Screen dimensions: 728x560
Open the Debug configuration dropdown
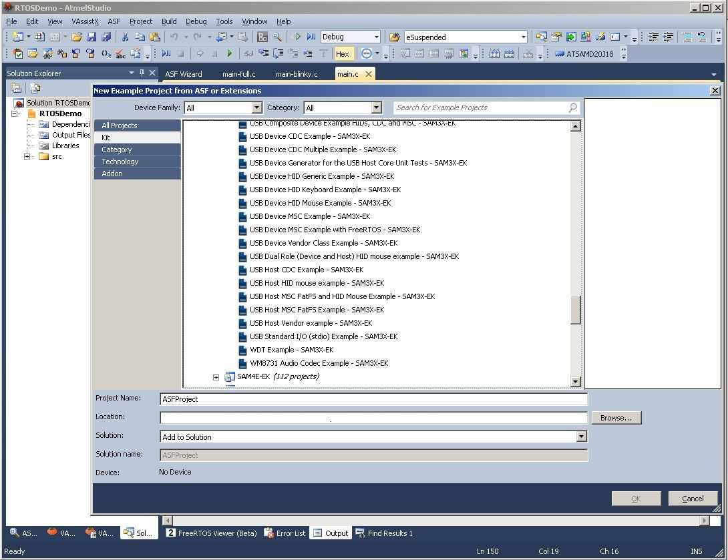click(377, 37)
